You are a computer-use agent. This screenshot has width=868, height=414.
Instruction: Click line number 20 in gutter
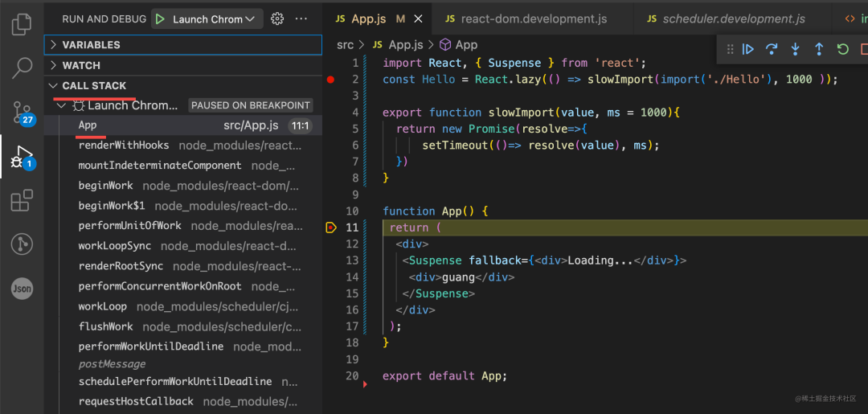click(352, 375)
